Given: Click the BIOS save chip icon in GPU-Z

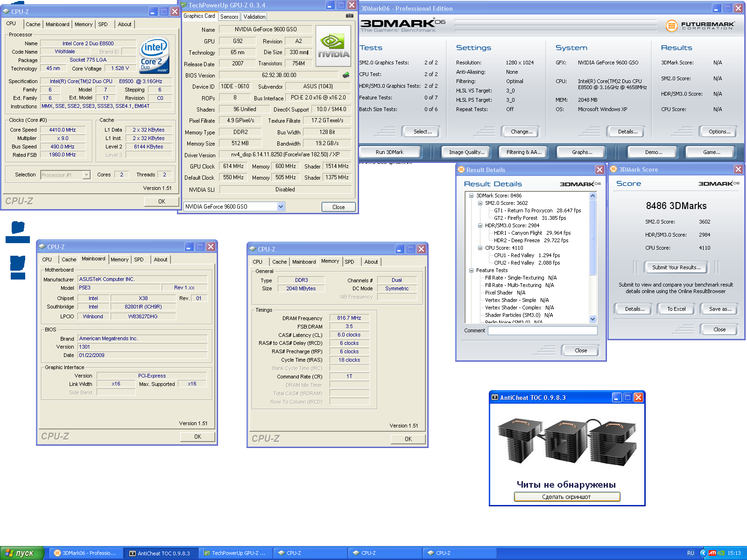Looking at the screenshot, I should point(346,75).
